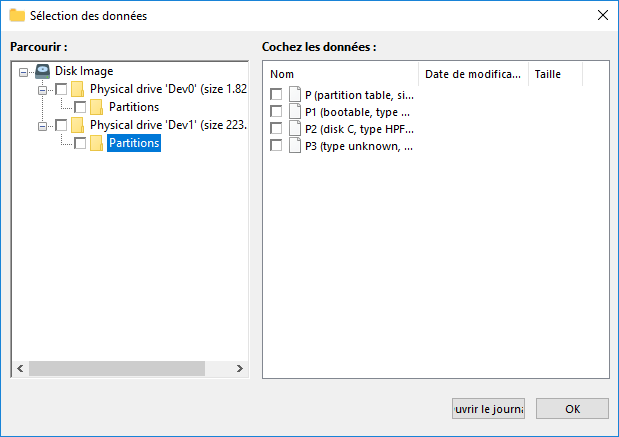The image size is (619, 437).
Task: Check the Physical drive 'Dev1' checkbox
Action: coord(61,125)
